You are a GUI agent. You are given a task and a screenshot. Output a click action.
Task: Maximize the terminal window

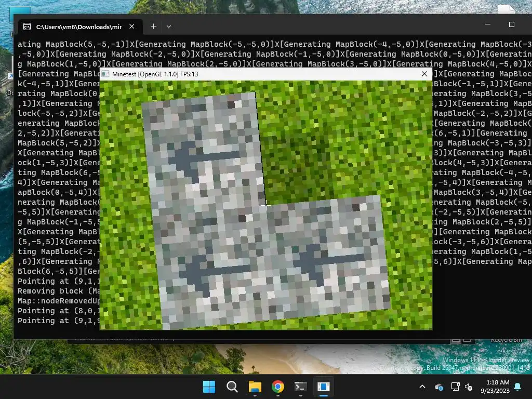pyautogui.click(x=512, y=24)
